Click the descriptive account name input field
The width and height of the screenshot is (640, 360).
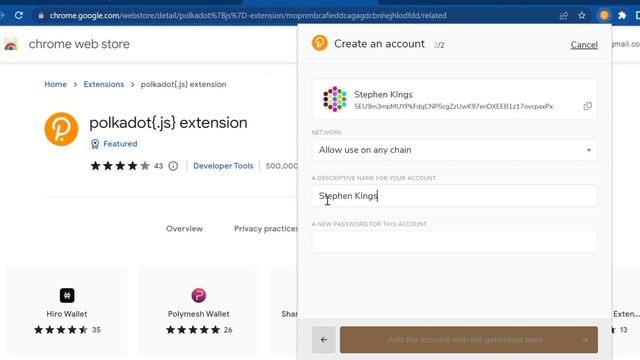455,196
